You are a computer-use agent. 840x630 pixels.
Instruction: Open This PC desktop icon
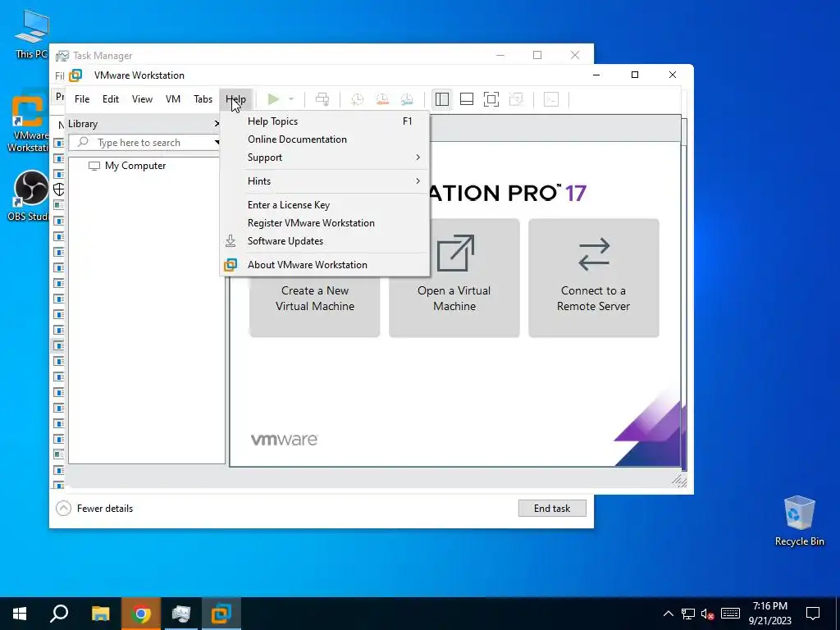tap(31, 33)
